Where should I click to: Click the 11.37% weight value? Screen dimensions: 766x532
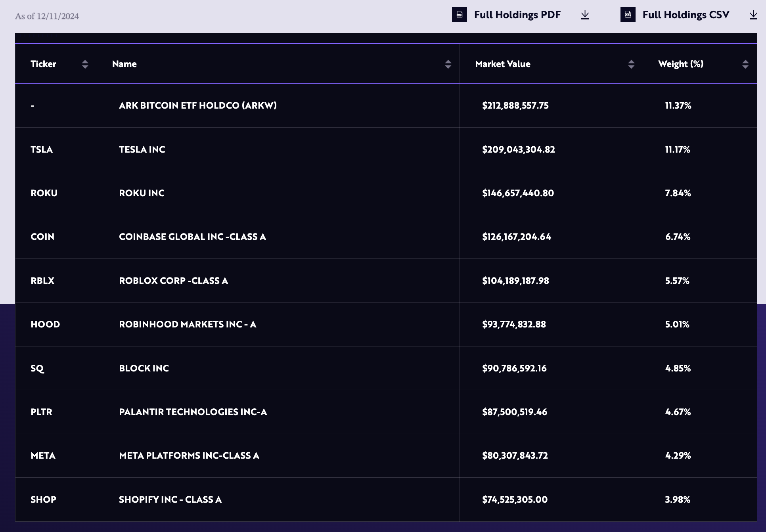[678, 105]
